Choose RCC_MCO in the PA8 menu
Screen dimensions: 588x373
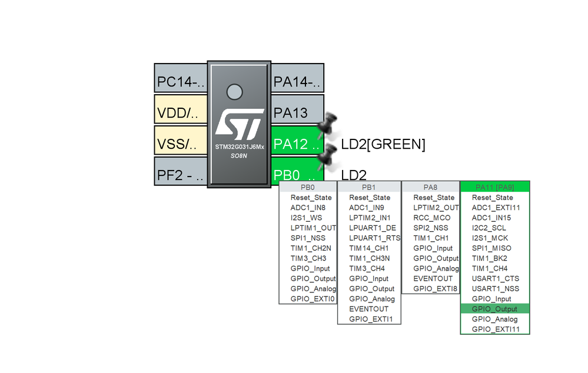pyautogui.click(x=431, y=218)
